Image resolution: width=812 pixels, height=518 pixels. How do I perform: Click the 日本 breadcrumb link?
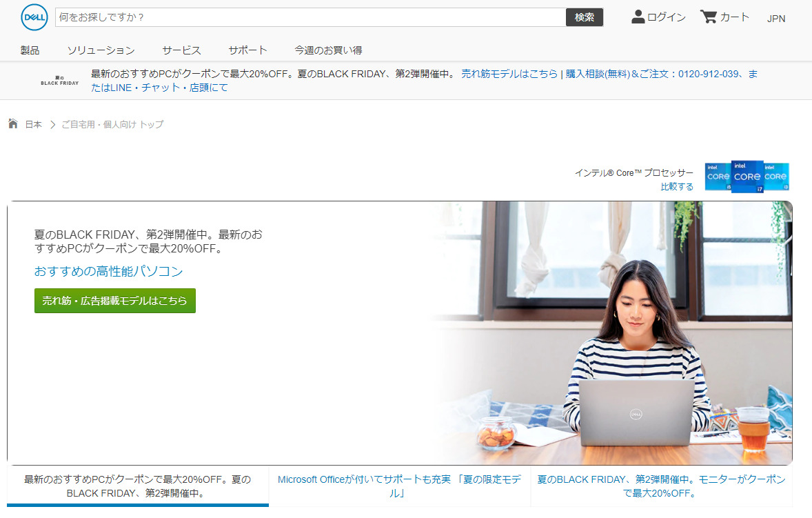34,124
